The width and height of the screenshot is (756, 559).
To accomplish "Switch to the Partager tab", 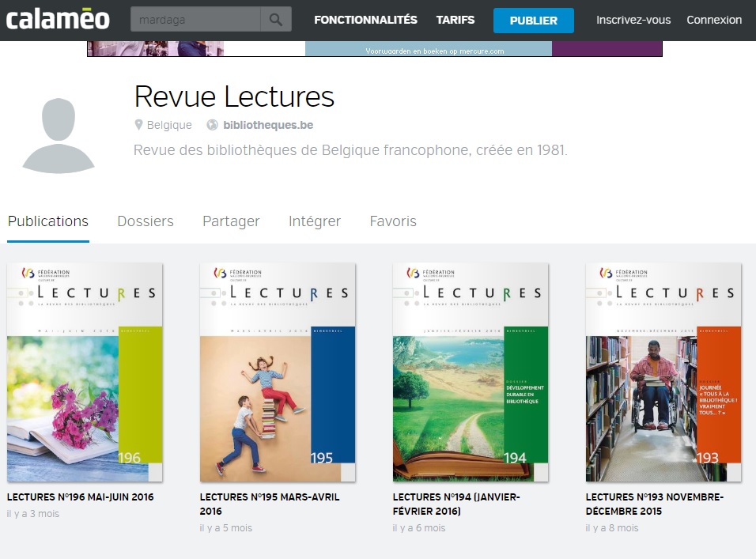I will [x=231, y=221].
